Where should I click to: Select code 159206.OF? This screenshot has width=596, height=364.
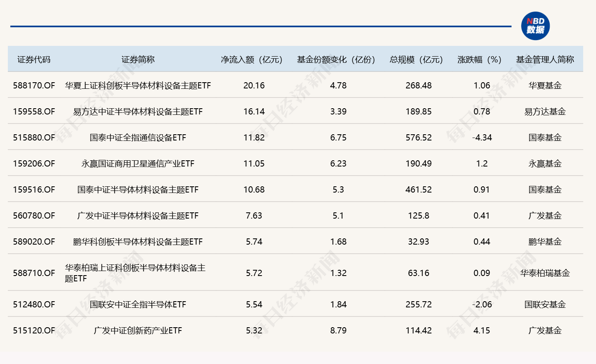click(x=34, y=164)
